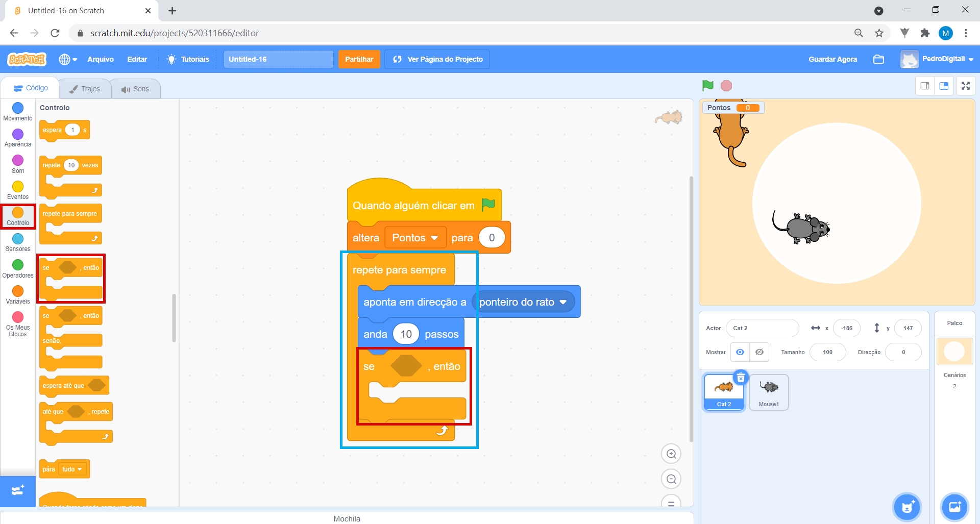Bookmark this page with the star
980x524 pixels.
point(879,33)
